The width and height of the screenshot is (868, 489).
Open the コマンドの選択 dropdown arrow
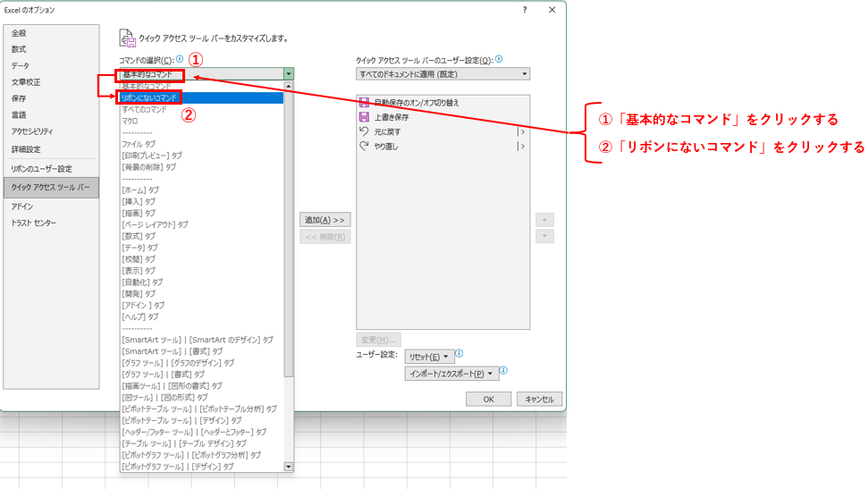click(289, 74)
